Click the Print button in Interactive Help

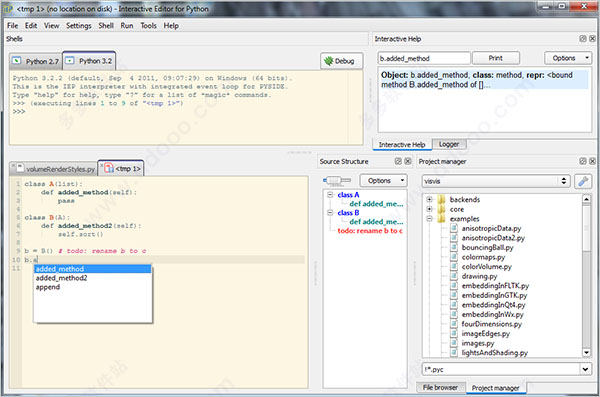(x=496, y=58)
